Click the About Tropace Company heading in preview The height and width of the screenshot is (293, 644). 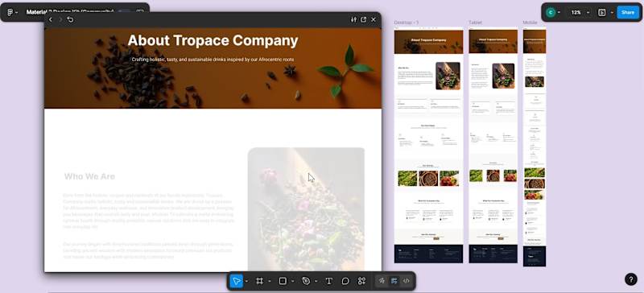213,40
